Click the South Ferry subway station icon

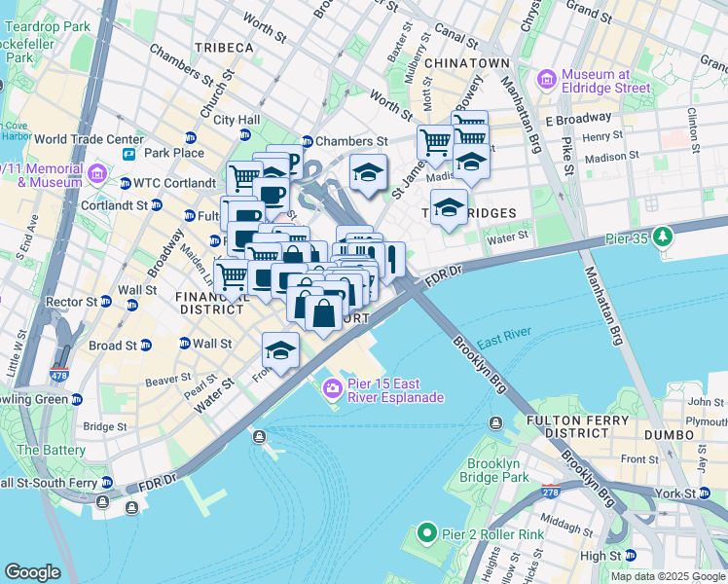[x=107, y=483]
